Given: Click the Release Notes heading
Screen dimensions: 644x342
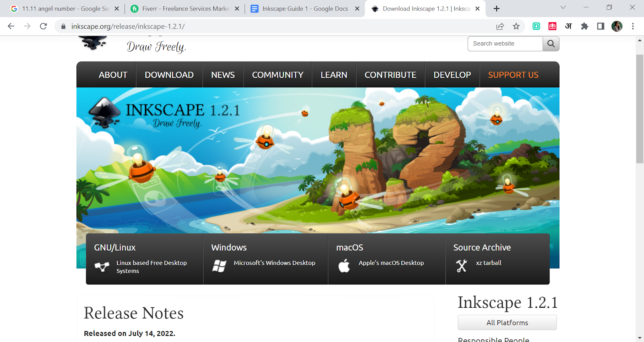Looking at the screenshot, I should click(134, 313).
